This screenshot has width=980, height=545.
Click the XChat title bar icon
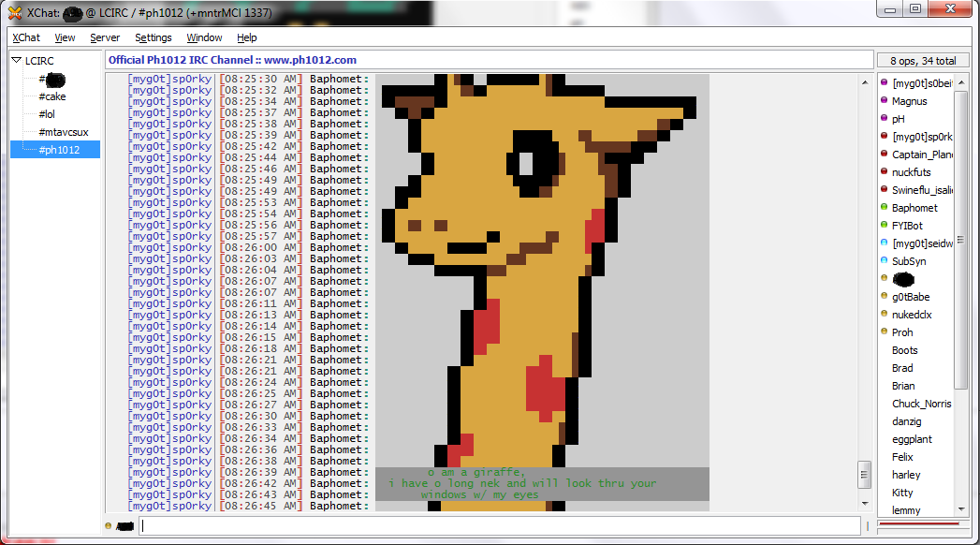(14, 12)
